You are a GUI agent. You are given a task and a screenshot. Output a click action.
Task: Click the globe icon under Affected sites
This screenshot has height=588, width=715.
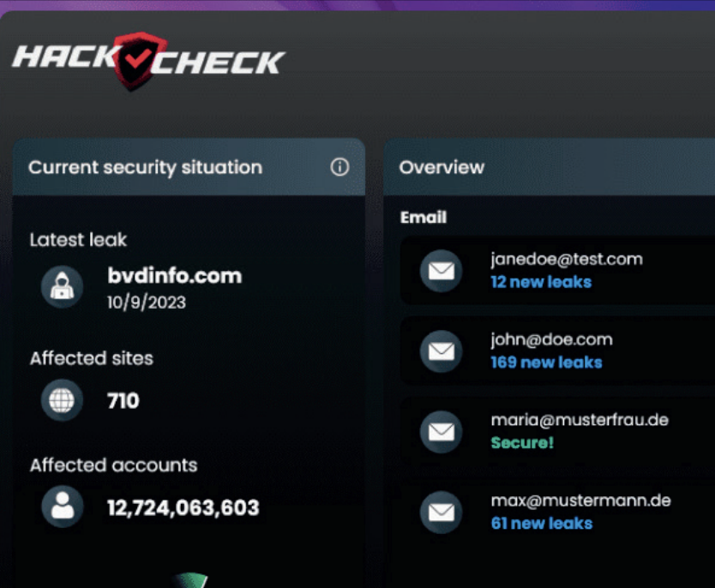click(x=63, y=400)
